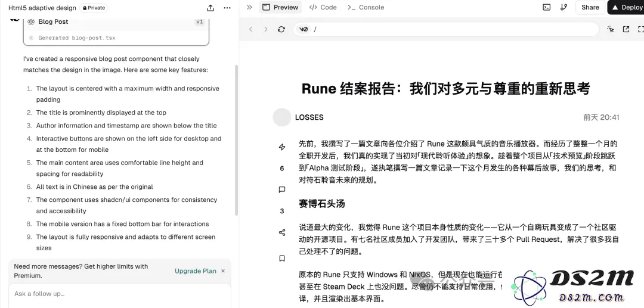The height and width of the screenshot is (308, 644).
Task: Click the lightning bolt like icon in article
Action: (x=281, y=147)
